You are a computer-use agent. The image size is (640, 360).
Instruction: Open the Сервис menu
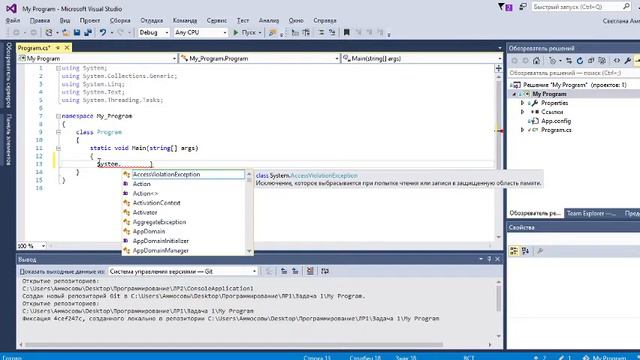[x=217, y=20]
